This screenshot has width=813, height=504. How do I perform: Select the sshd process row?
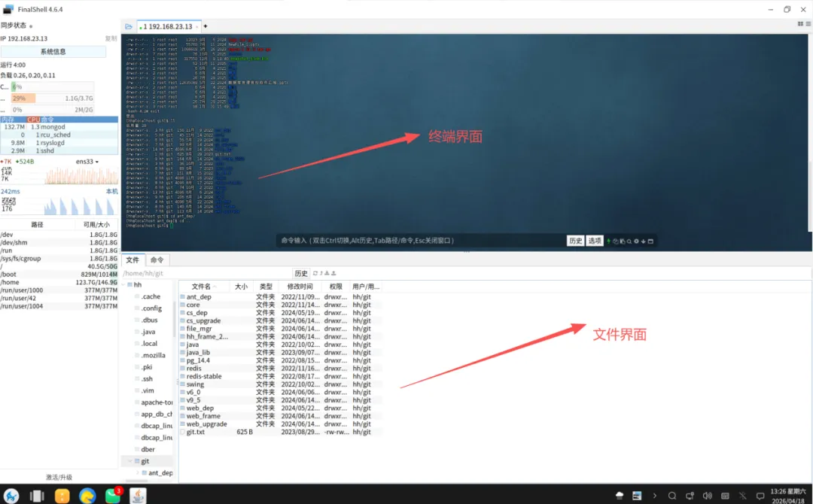click(x=59, y=150)
